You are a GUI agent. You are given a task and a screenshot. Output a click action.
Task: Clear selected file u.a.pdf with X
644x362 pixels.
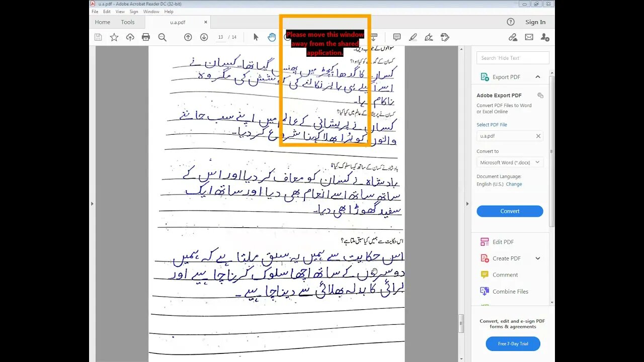pos(538,136)
